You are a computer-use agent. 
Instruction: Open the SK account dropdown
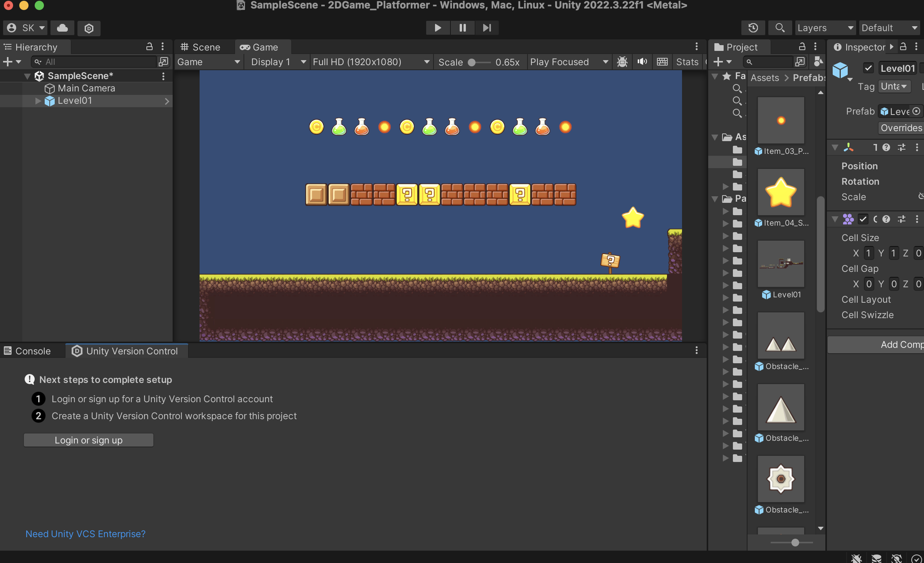pyautogui.click(x=25, y=28)
